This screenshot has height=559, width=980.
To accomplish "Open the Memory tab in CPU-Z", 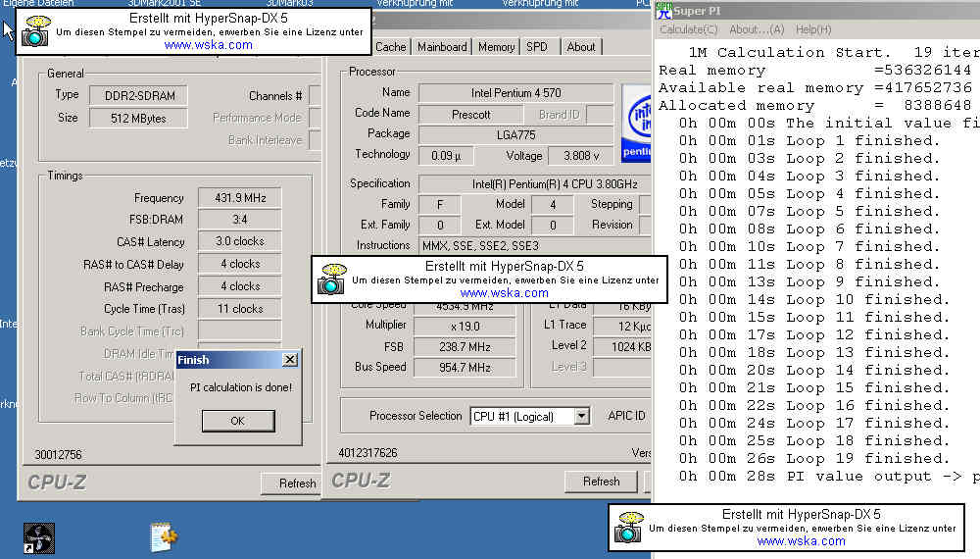I will click(x=496, y=47).
